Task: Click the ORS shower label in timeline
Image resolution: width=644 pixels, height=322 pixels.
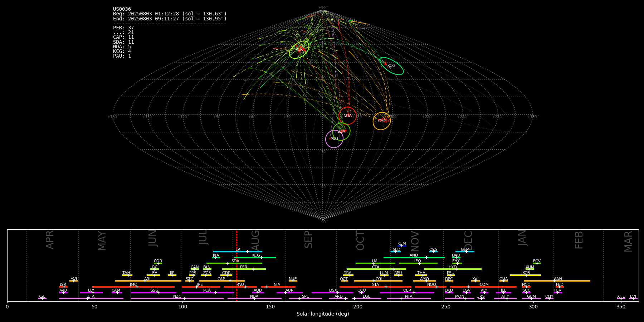Action: tap(433, 250)
